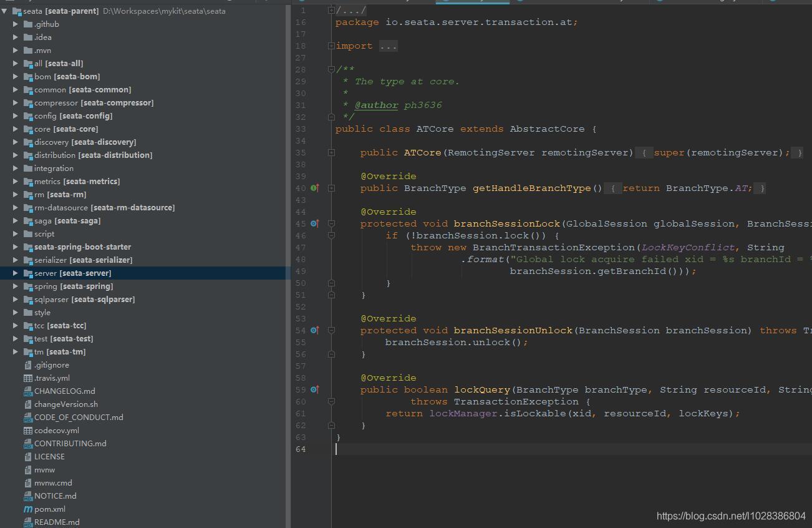Click the config [seata-config] folder icon
The image size is (812, 528).
(28, 115)
